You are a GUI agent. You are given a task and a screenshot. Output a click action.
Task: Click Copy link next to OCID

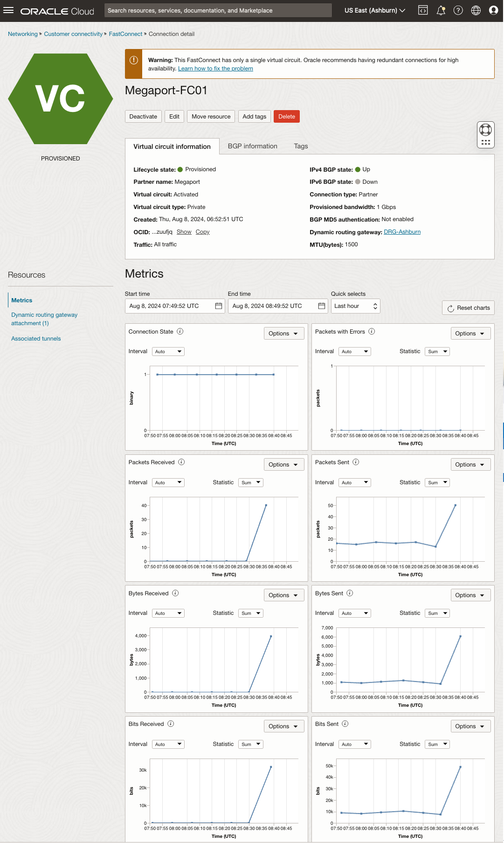click(x=203, y=232)
